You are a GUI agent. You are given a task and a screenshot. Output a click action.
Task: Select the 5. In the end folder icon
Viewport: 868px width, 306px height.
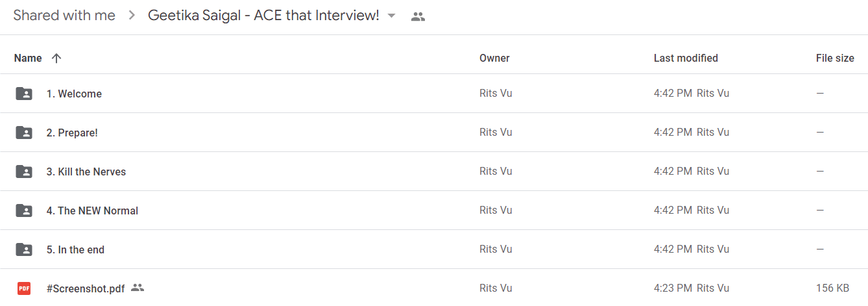[24, 249]
